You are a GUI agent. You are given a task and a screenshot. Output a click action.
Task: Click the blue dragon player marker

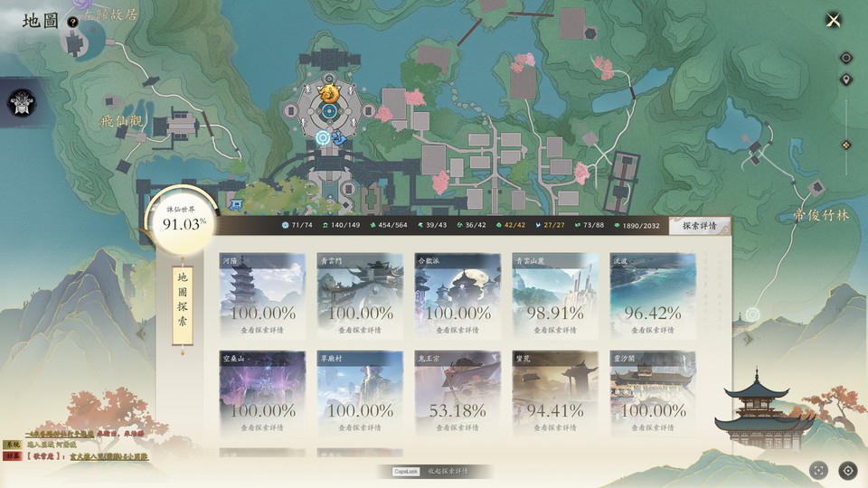click(338, 137)
